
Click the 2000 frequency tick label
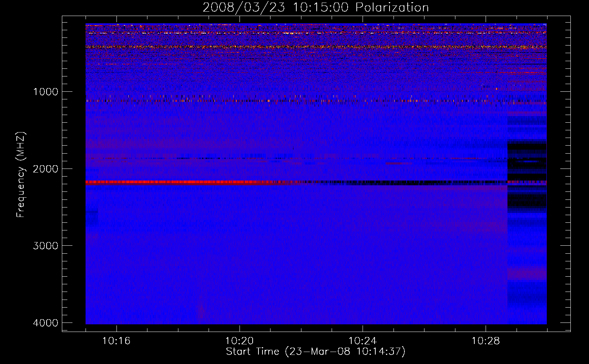point(46,169)
